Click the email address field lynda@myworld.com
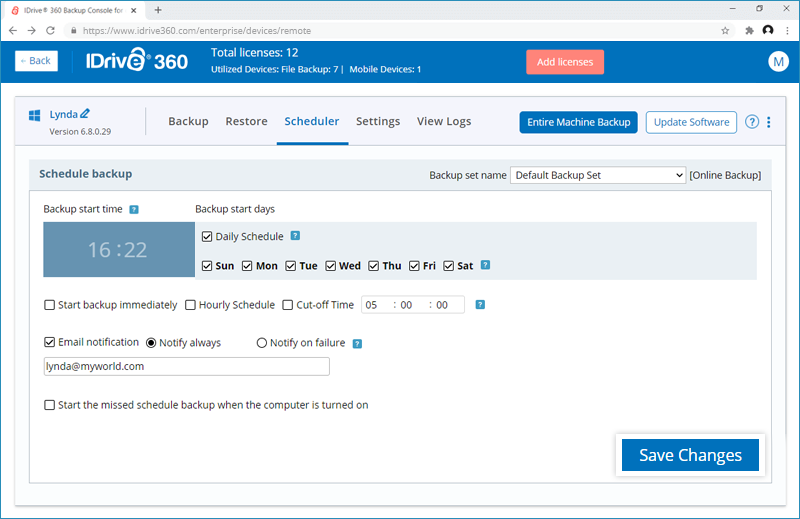The width and height of the screenshot is (800, 519). pyautogui.click(x=187, y=366)
